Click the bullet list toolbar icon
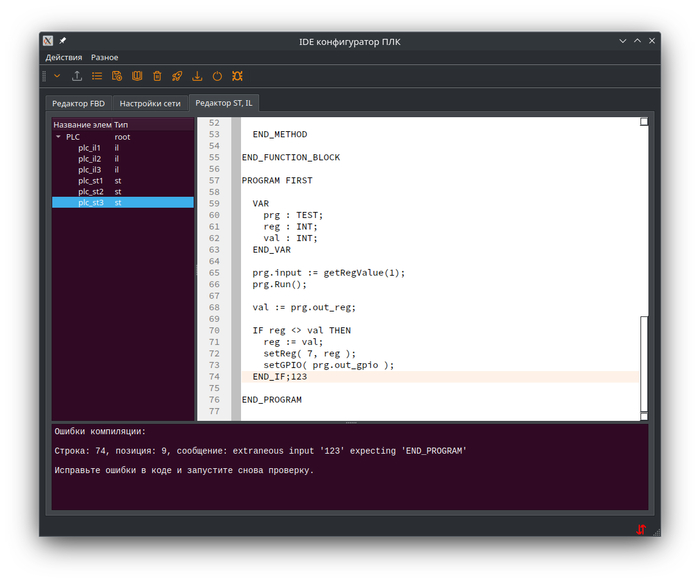 point(97,76)
